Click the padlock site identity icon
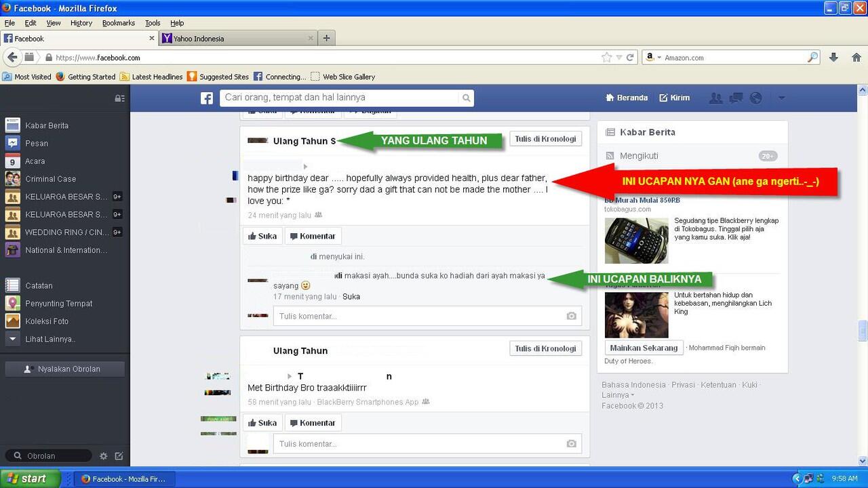868x488 pixels. pyautogui.click(x=49, y=58)
